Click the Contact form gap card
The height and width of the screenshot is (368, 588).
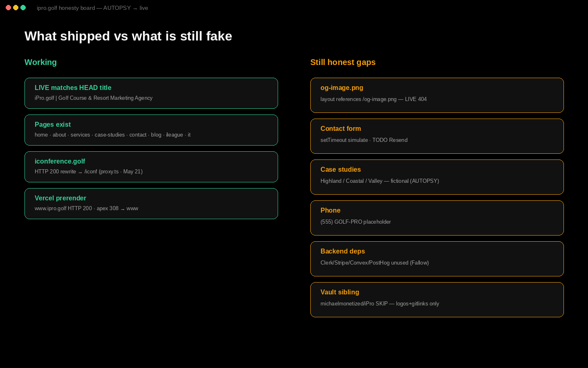[x=437, y=136]
